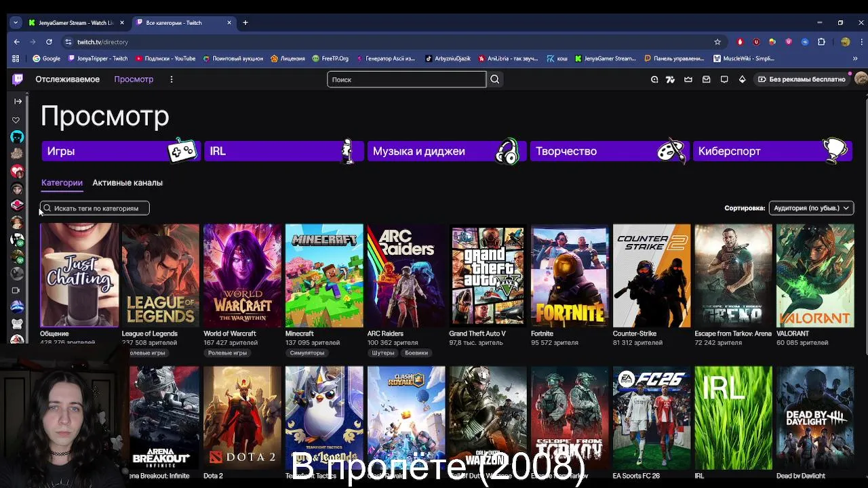Open Chrome three-dot menu
The image size is (868, 488).
861,42
